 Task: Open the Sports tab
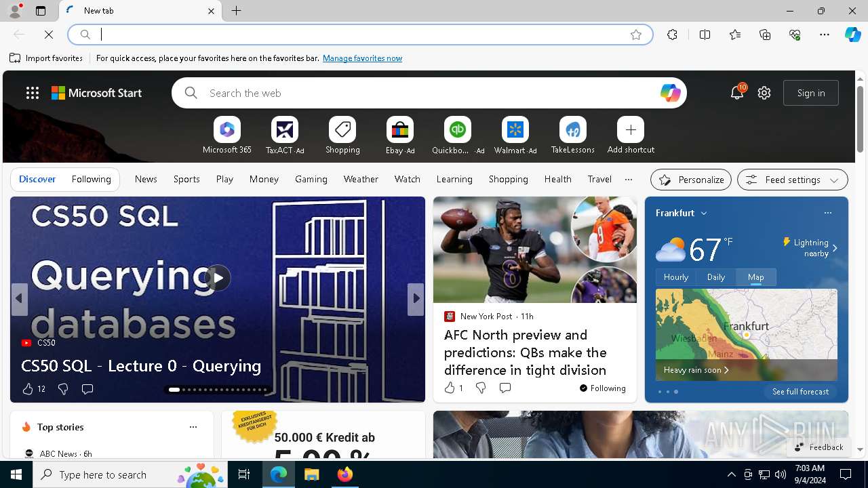coord(186,179)
